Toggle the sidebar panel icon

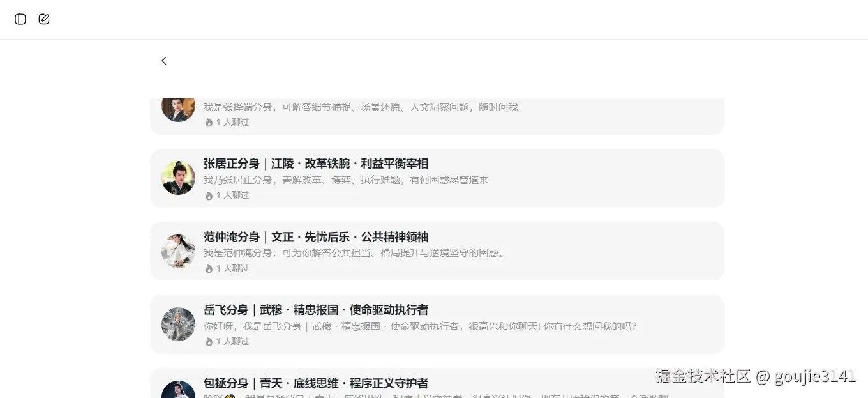[20, 19]
